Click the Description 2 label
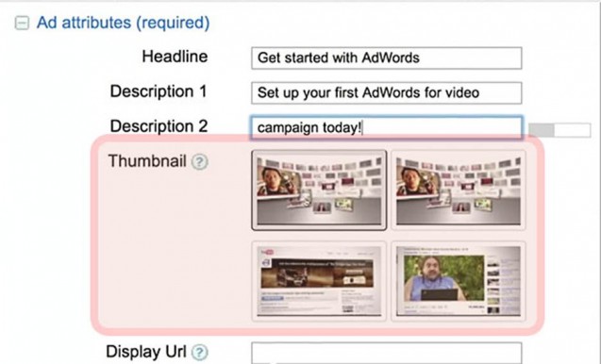Image resolution: width=601 pixels, height=364 pixels. [159, 126]
